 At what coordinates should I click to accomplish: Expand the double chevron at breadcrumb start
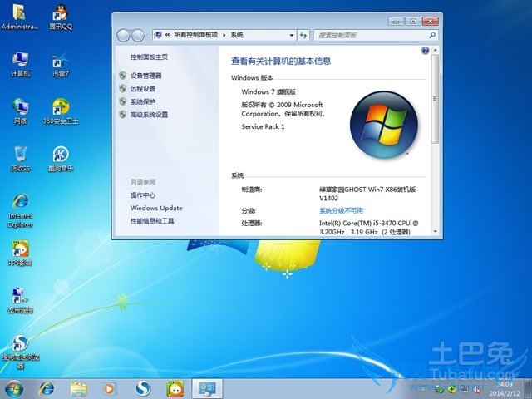coord(168,35)
